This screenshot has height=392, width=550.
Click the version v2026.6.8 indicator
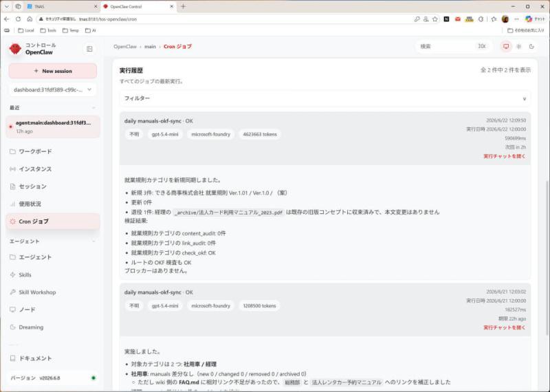(53, 378)
